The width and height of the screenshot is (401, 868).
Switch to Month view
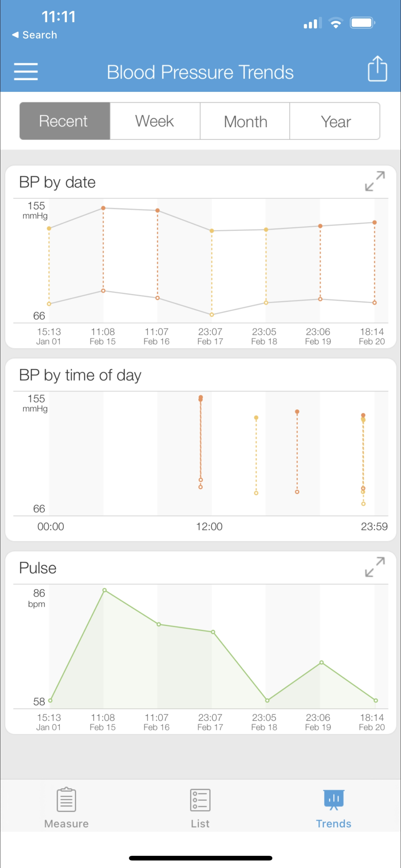click(245, 121)
